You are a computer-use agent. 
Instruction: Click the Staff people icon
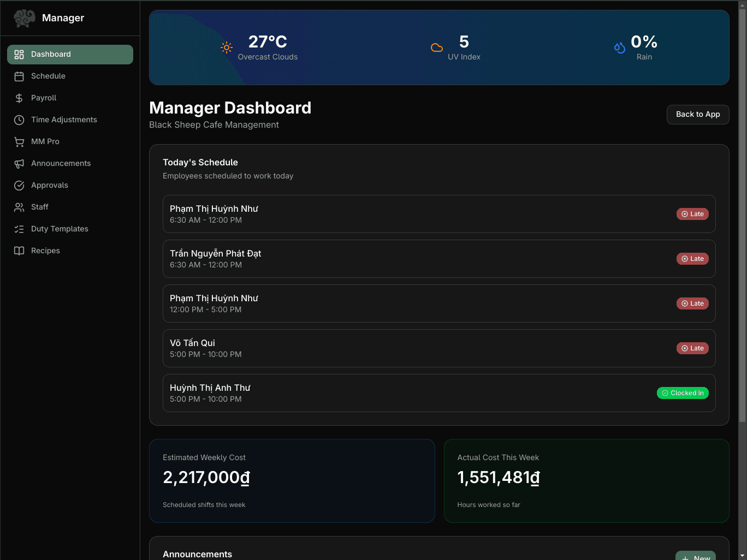pos(19,207)
